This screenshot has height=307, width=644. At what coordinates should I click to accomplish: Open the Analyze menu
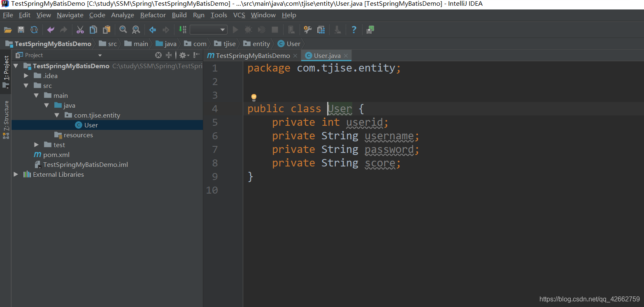(x=123, y=15)
